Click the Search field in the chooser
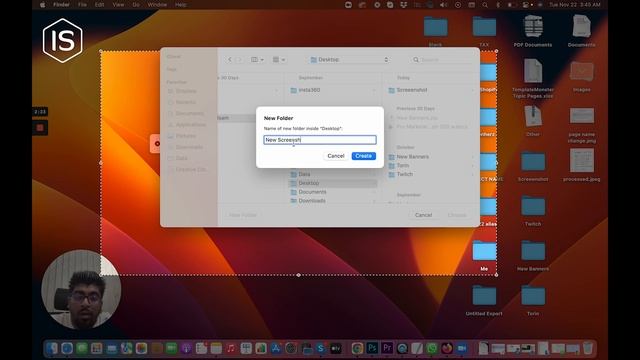The image size is (640, 360). pos(442,60)
